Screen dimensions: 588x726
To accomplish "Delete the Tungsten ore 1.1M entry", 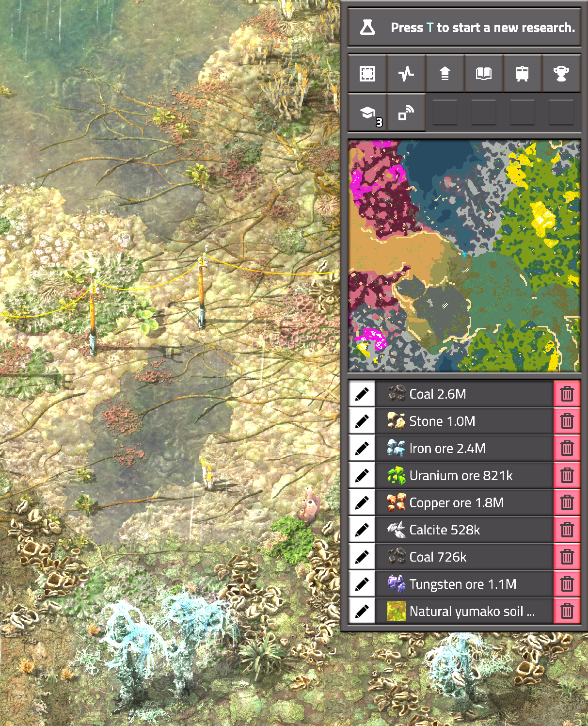I will tap(567, 584).
